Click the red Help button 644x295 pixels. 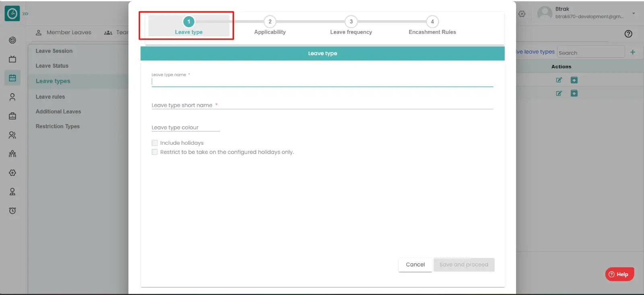(x=619, y=274)
